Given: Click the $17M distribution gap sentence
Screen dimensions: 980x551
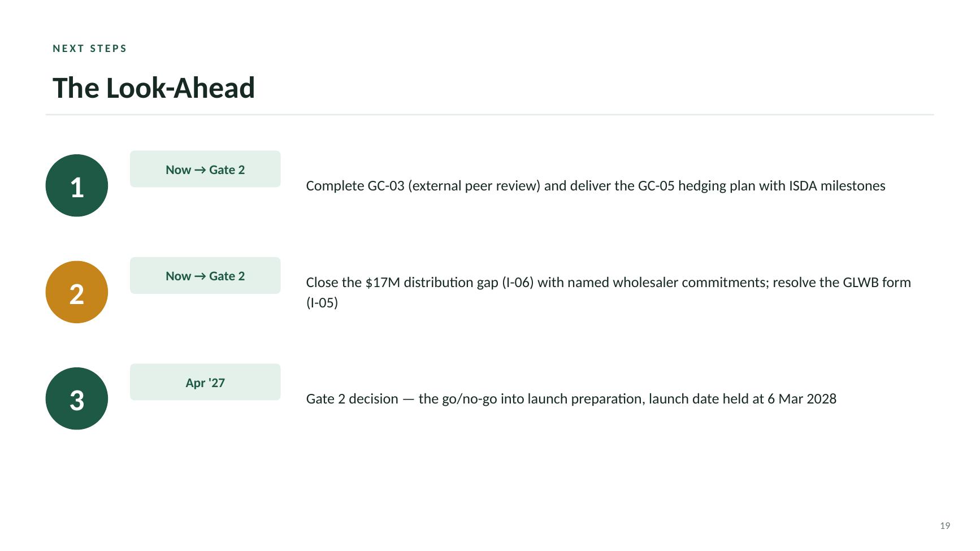Looking at the screenshot, I should click(609, 292).
